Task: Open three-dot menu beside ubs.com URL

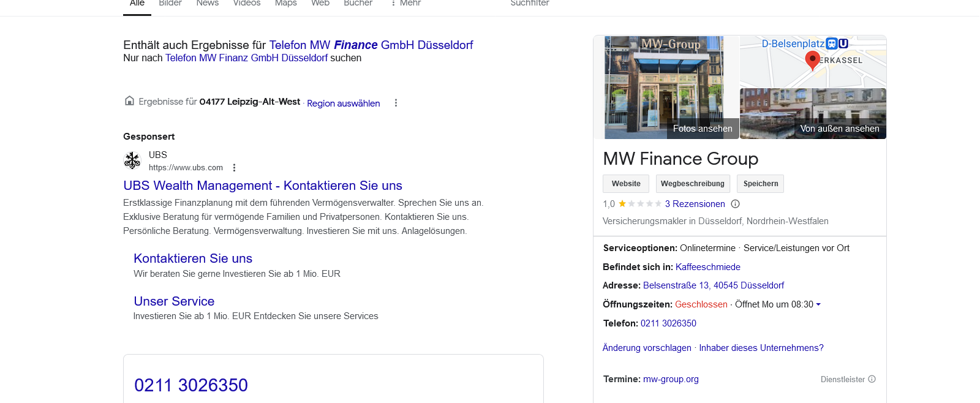Action: point(234,168)
